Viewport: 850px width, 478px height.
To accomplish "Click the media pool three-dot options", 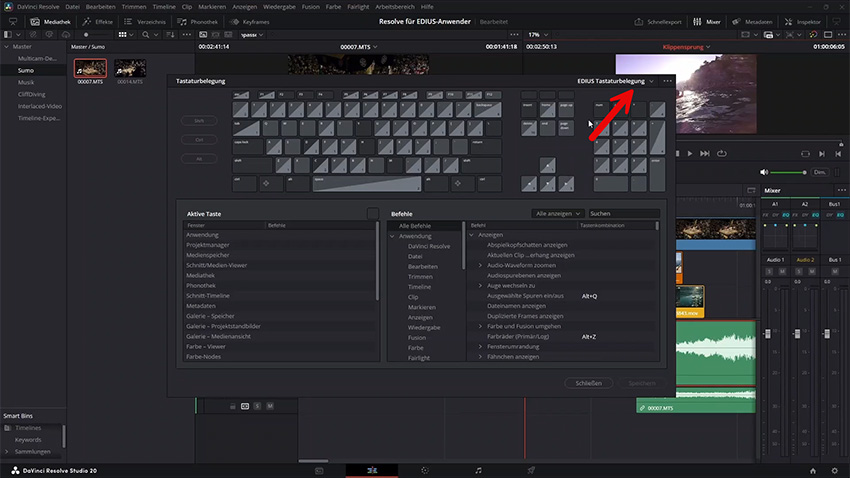I will pos(186,35).
